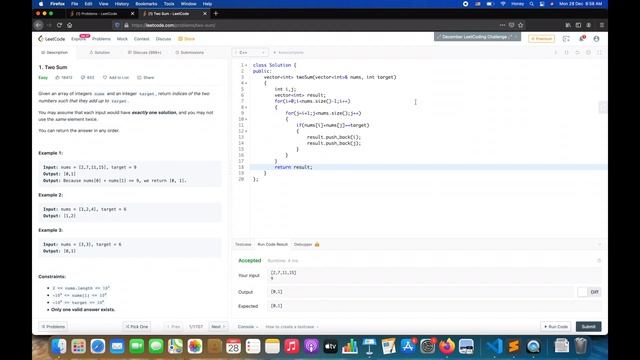This screenshot has width=640, height=360.
Task: Open Safari from the Dock
Action: [98, 346]
